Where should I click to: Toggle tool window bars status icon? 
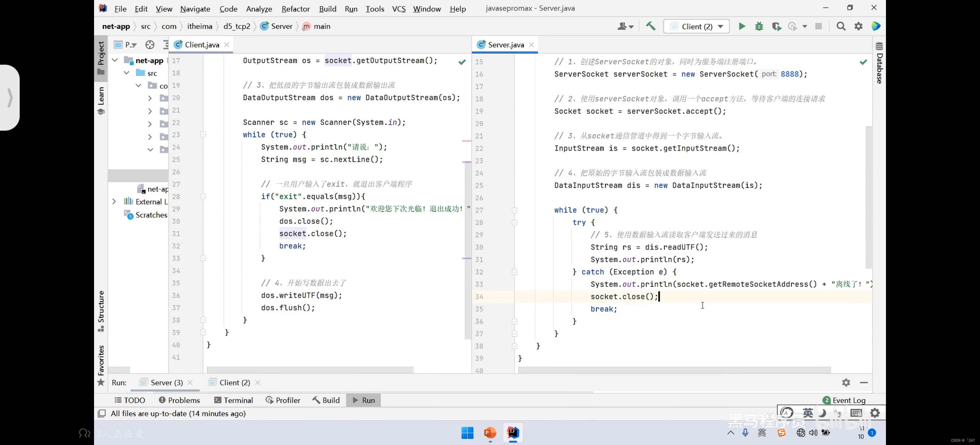click(x=101, y=413)
